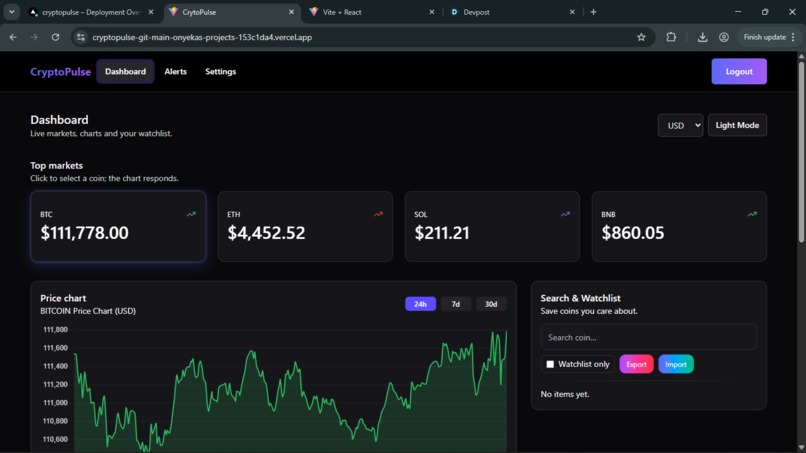Click the page vertical scrollbar
Screen dimensions: 806x453
[x=801, y=152]
